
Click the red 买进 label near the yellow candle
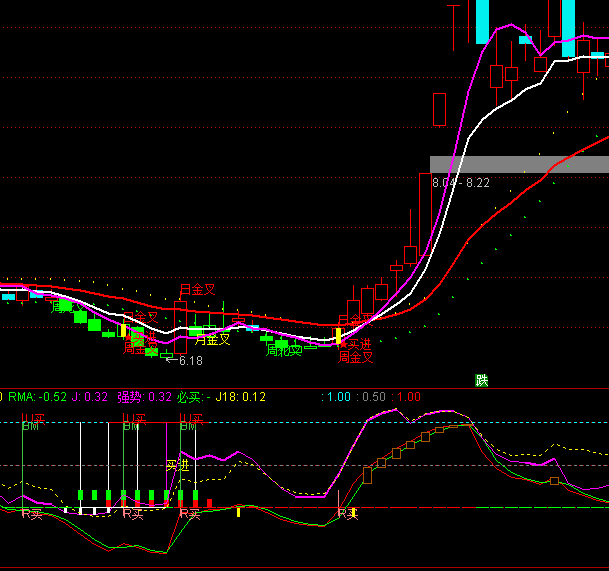357,344
